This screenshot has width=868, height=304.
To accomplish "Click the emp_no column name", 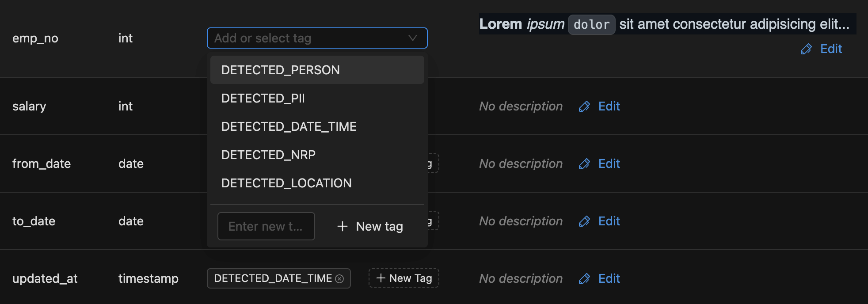I will 35,38.
